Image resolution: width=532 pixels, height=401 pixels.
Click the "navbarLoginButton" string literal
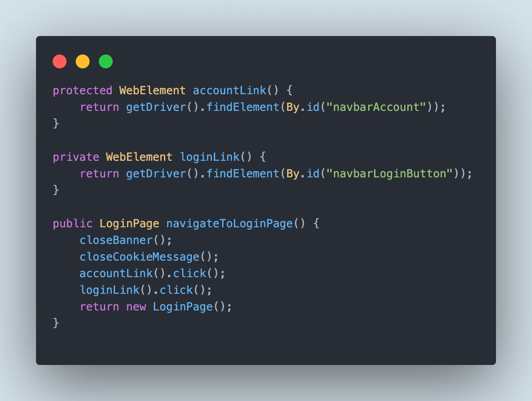coord(389,174)
